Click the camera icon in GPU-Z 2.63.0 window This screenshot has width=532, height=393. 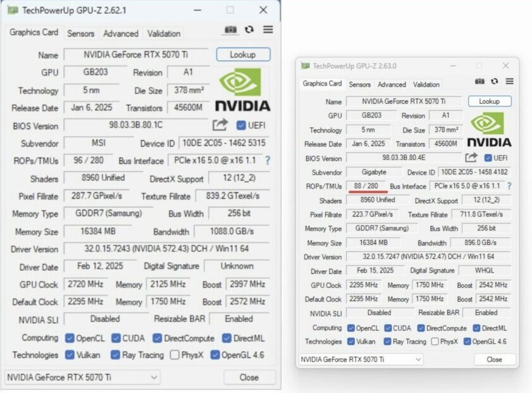[x=479, y=82]
